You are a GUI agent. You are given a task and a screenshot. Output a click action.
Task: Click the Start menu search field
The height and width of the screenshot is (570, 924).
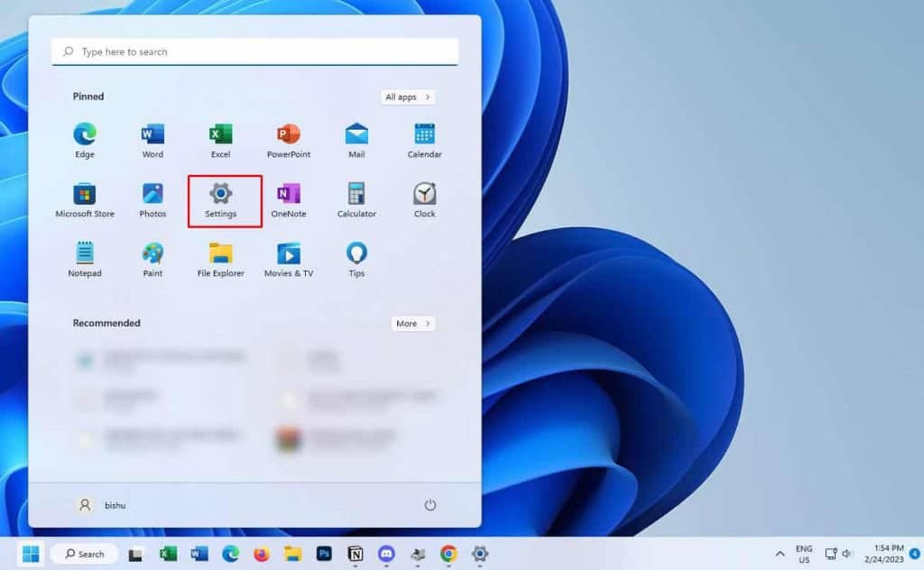point(255,51)
